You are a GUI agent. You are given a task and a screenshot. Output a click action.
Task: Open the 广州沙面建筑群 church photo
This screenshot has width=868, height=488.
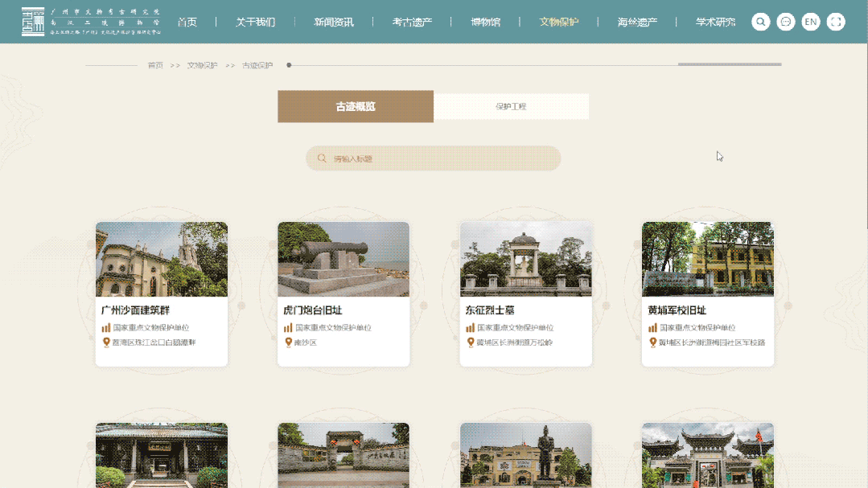point(162,259)
